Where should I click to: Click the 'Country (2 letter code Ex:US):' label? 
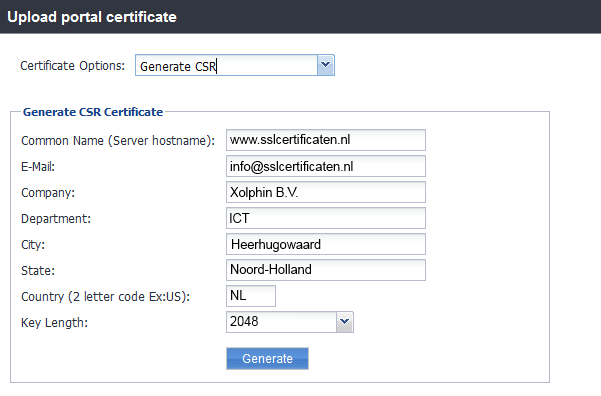(105, 297)
